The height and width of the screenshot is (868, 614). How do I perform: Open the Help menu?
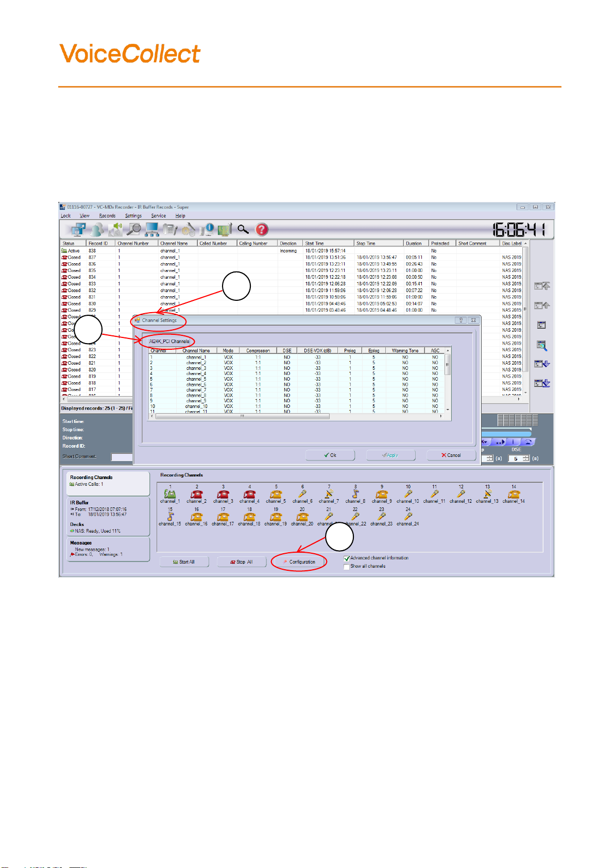(x=180, y=216)
